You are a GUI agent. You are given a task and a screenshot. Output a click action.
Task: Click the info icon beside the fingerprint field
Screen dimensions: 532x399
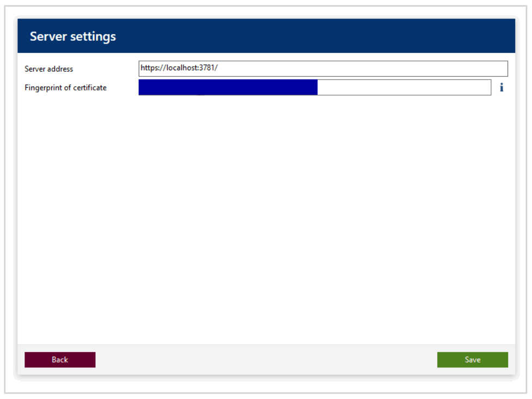(501, 87)
